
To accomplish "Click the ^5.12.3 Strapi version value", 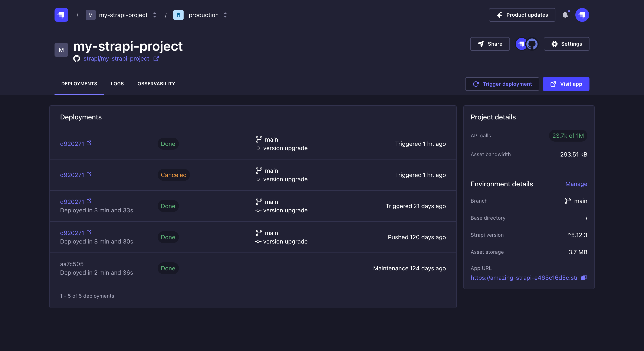I will click(x=577, y=235).
